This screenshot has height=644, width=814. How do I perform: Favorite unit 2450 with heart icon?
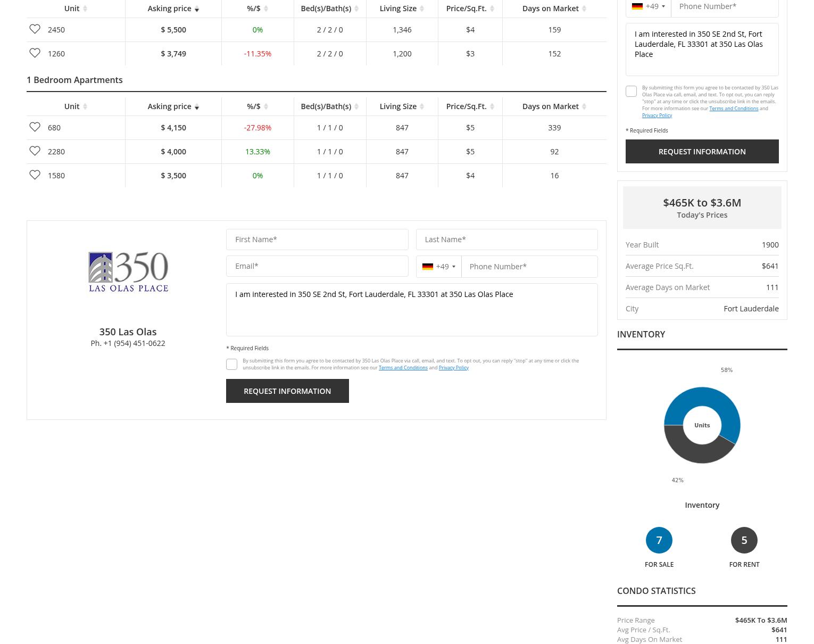pos(35,29)
